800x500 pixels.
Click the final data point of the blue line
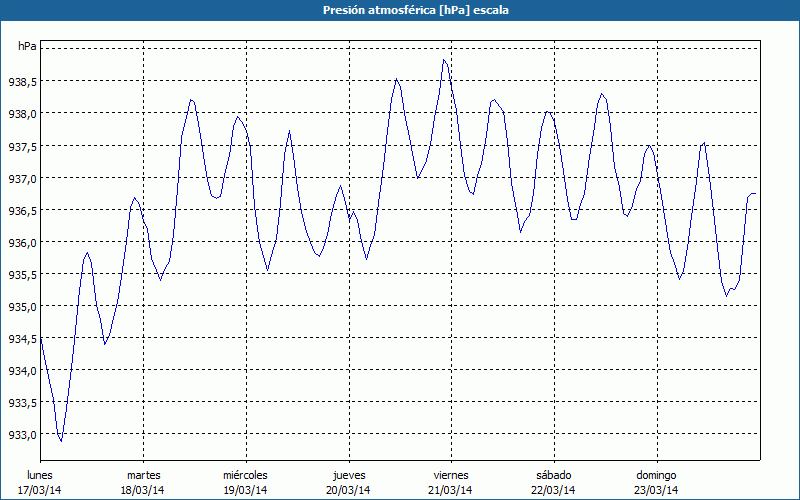(756, 193)
